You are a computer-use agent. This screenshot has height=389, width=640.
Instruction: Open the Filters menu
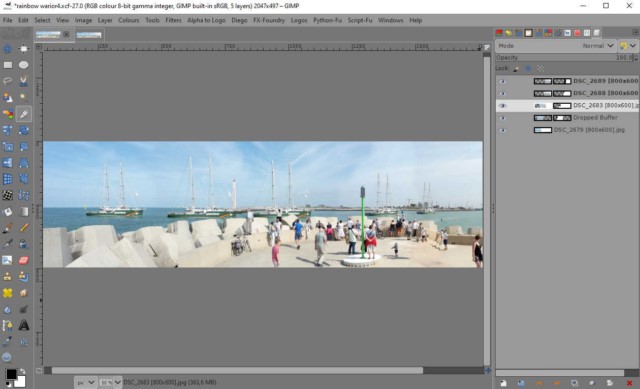(173, 20)
